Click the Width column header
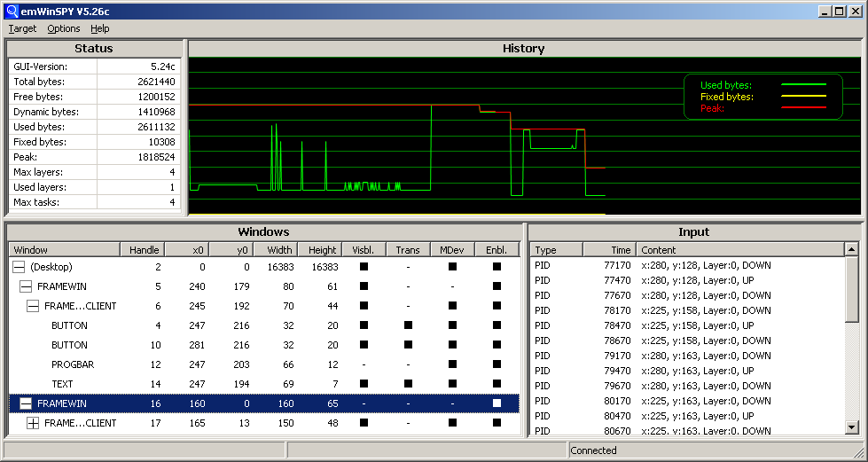The width and height of the screenshot is (868, 462). (x=276, y=250)
